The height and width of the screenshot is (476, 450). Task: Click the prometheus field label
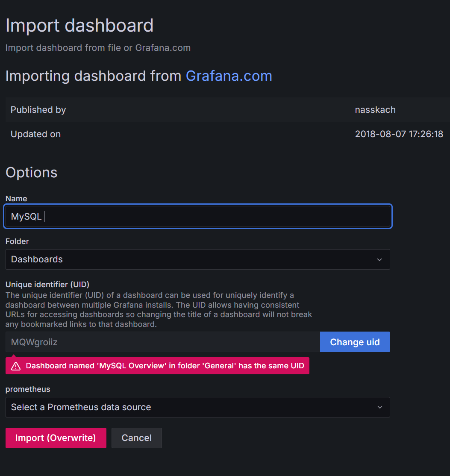pos(28,389)
